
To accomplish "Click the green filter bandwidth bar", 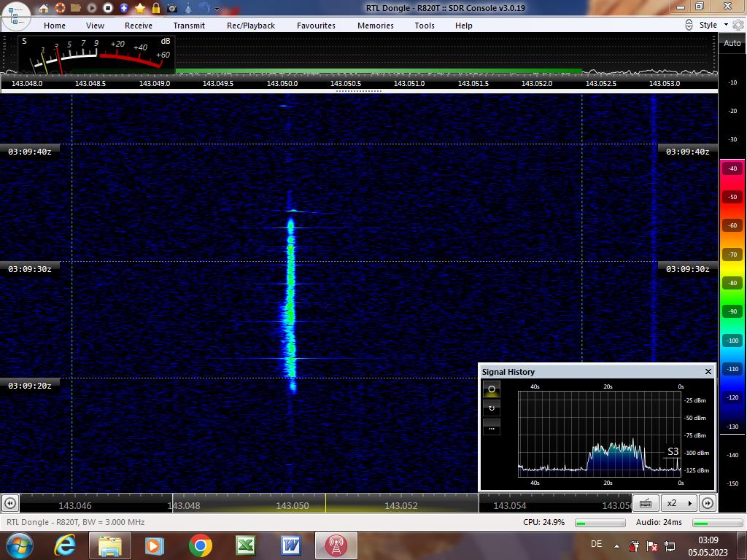I will click(x=379, y=71).
